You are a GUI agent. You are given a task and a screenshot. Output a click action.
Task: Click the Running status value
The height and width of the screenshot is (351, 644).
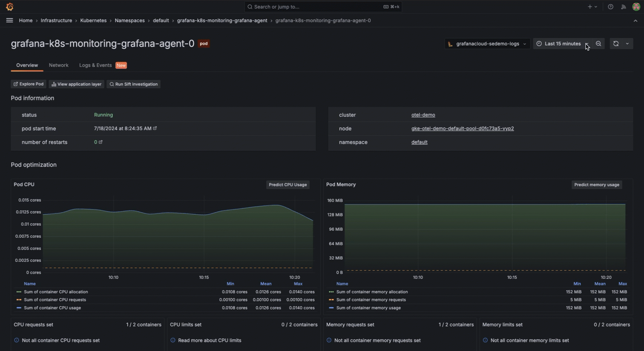(103, 115)
